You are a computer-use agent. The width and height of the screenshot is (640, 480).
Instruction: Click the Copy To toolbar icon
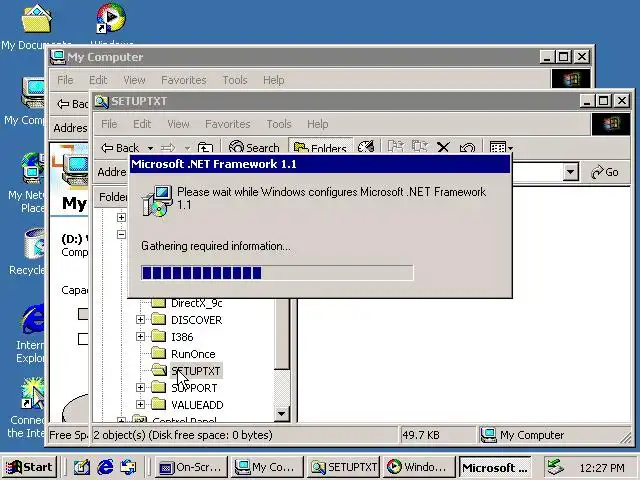pos(419,147)
